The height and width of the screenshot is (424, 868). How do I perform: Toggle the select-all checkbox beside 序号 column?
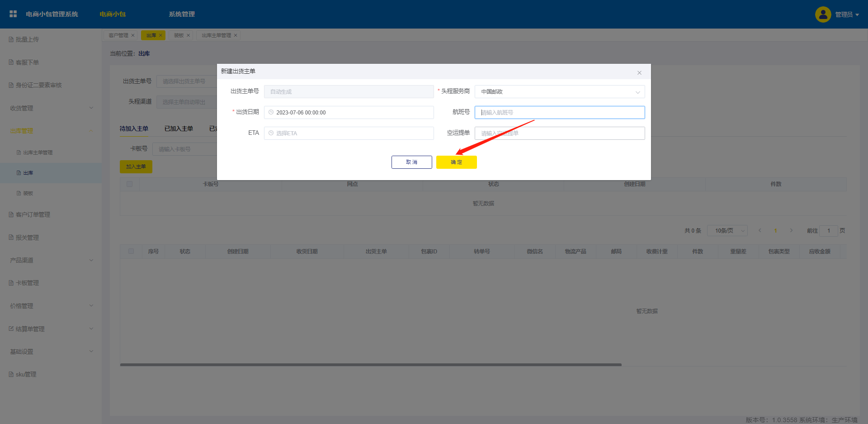tap(131, 251)
